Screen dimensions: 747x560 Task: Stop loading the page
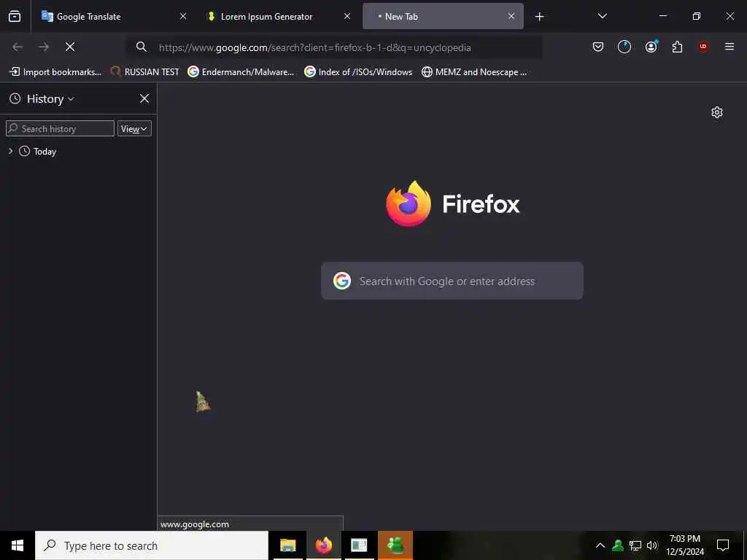[70, 47]
